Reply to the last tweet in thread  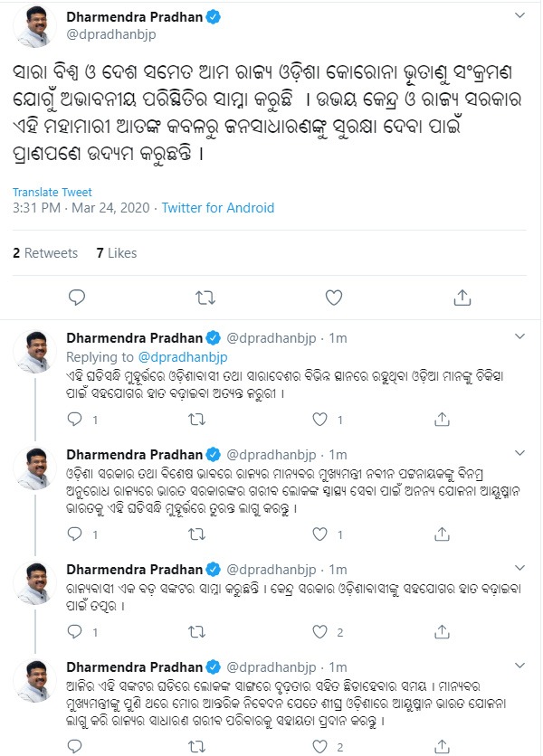point(76,747)
